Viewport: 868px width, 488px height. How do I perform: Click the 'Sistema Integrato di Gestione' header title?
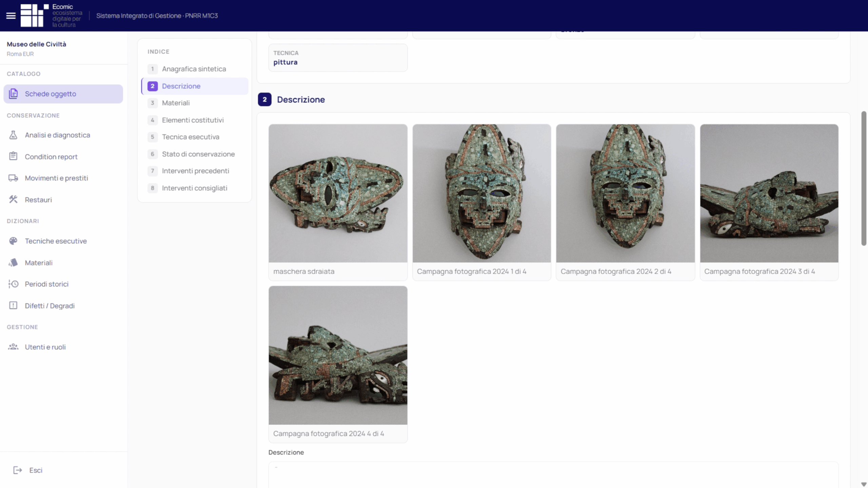tap(157, 16)
